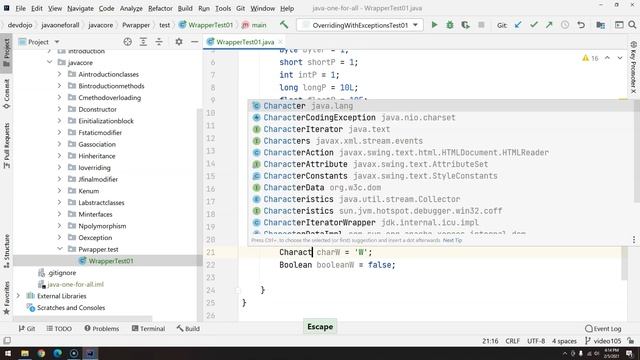
Task: Go to previous highlighted warning arrow
Action: [x=607, y=58]
